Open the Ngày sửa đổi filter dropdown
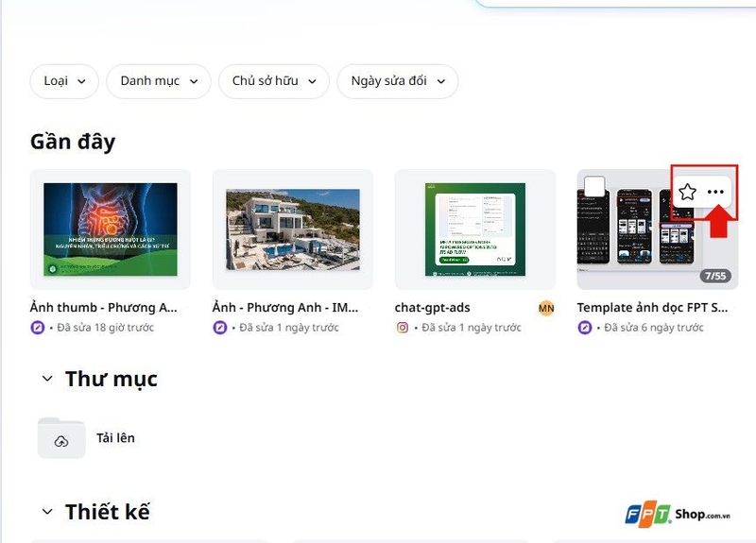The height and width of the screenshot is (543, 756). point(398,81)
